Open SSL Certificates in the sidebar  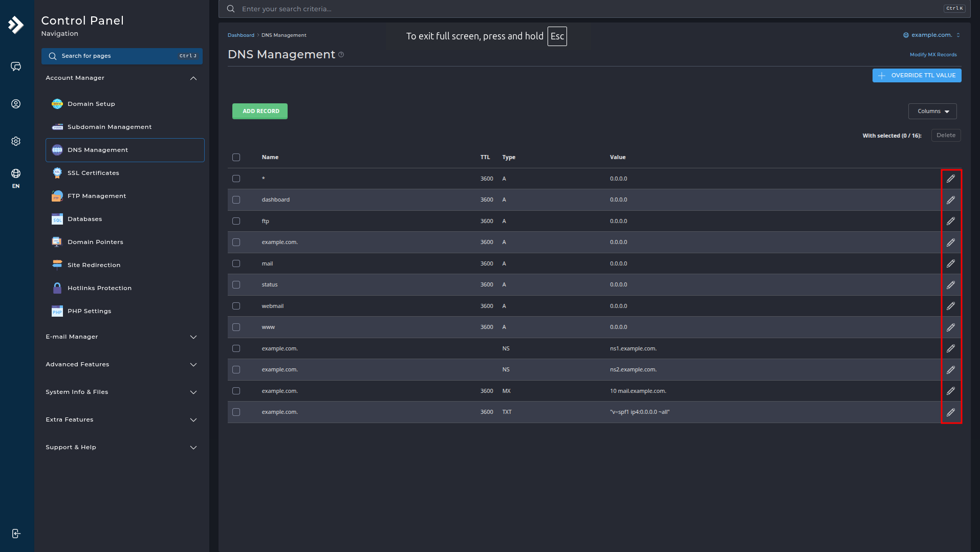point(93,173)
